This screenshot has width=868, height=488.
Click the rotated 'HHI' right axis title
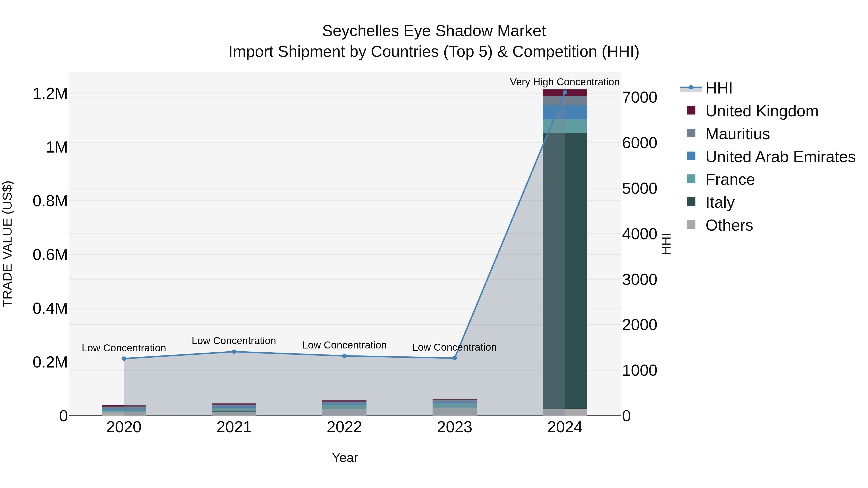(x=666, y=244)
